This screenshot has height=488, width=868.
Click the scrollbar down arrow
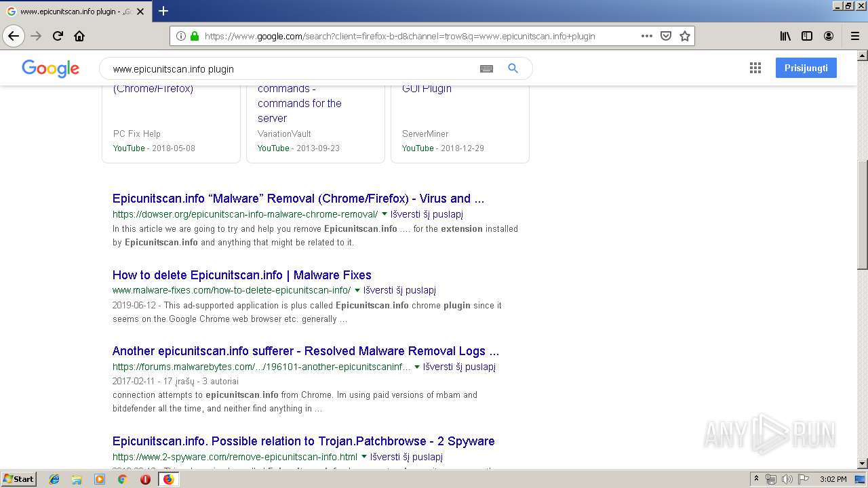tap(863, 464)
